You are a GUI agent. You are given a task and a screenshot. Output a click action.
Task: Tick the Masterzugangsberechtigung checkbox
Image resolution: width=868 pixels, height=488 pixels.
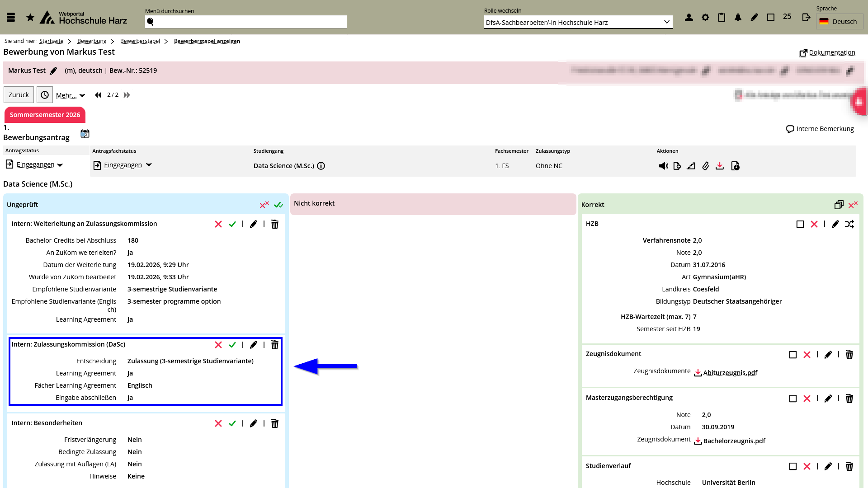(793, 399)
